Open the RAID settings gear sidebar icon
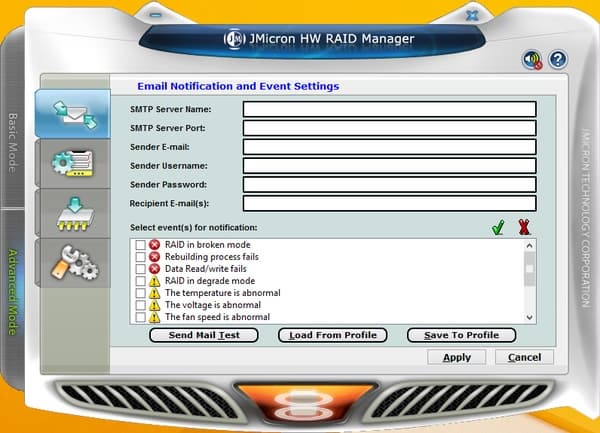Screen dimensions: 600x433 click(73, 163)
